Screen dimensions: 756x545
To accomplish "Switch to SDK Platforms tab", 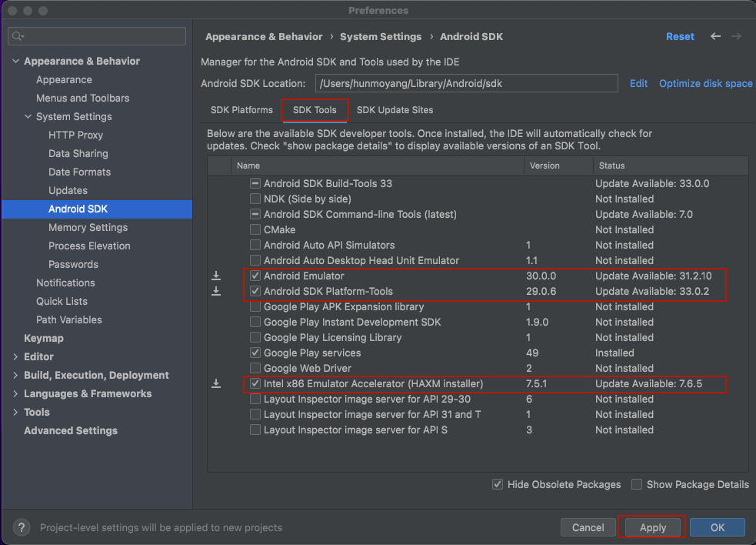I will (x=241, y=110).
